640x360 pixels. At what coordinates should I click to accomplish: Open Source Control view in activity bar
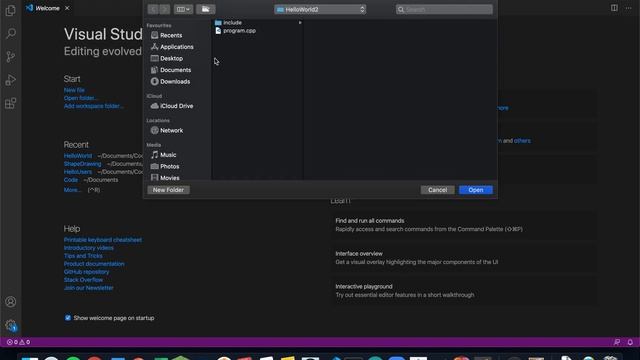click(11, 56)
